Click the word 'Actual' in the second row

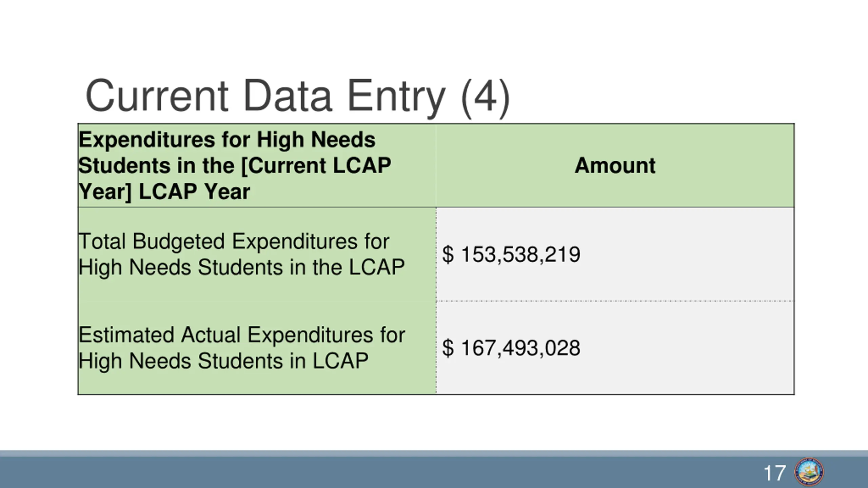click(211, 335)
